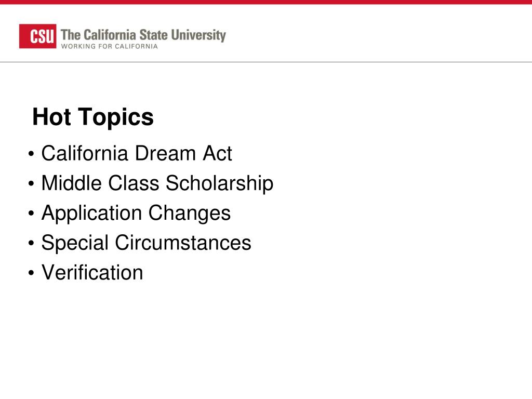Click the red banner stripe at the top

pyautogui.click(x=266, y=2)
